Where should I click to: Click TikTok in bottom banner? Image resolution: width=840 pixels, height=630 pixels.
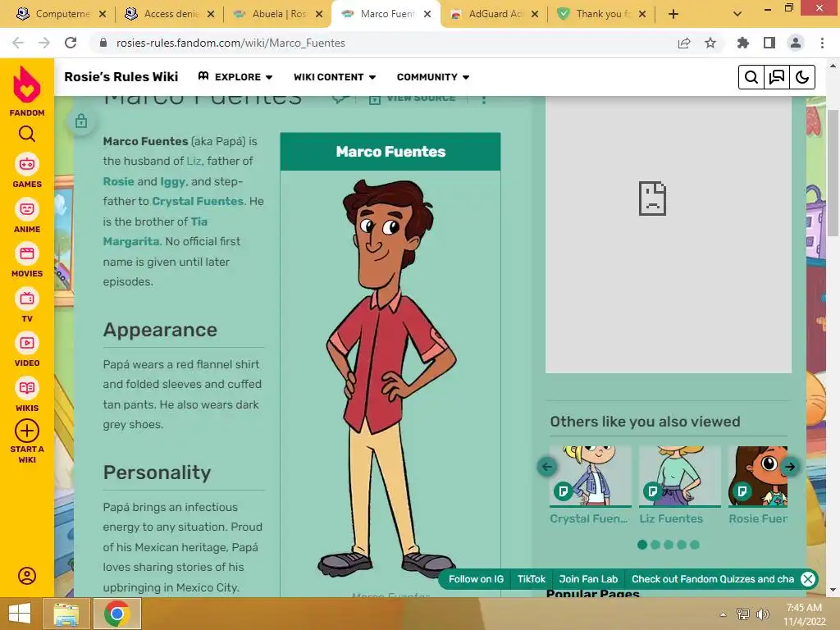(x=531, y=579)
